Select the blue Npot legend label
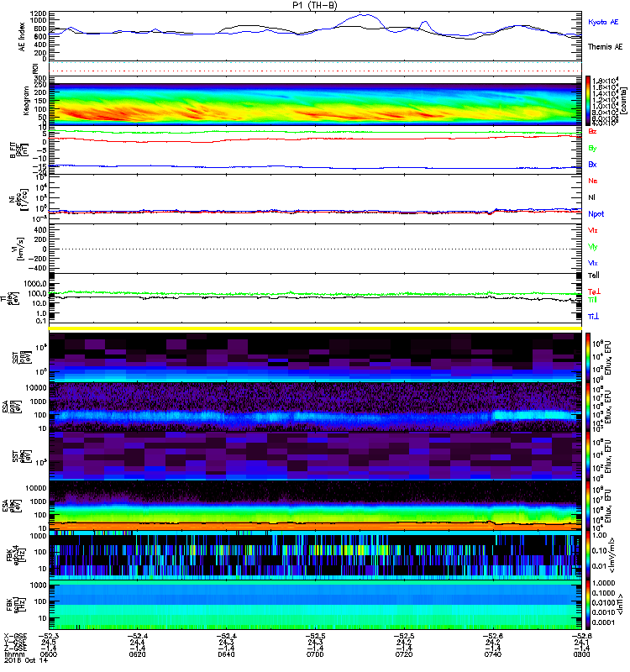630x672 pixels. tap(596, 214)
